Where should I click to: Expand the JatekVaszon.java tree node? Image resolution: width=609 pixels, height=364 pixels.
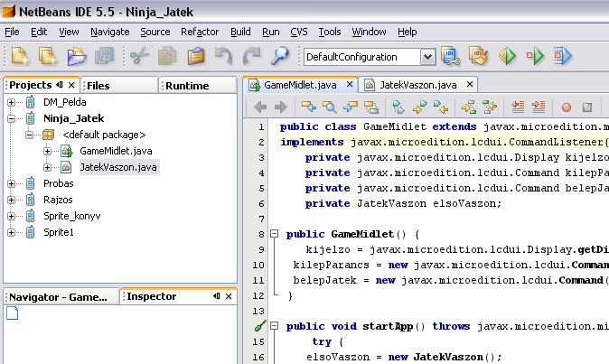(47, 168)
